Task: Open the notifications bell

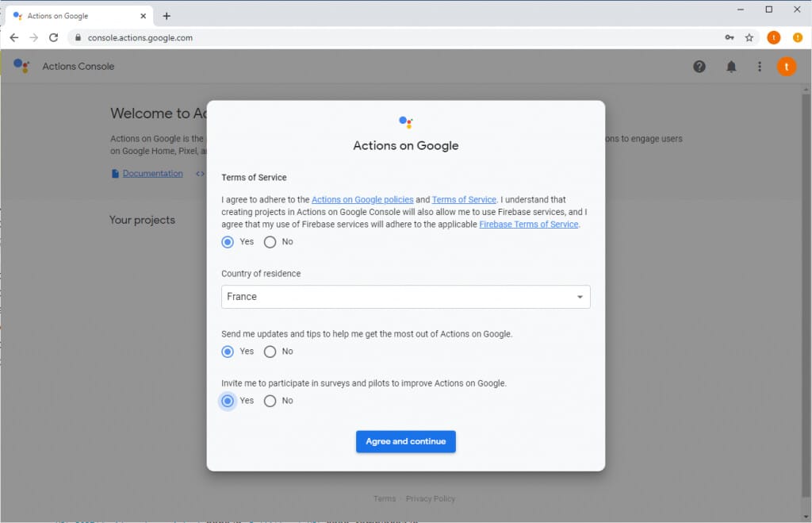Action: point(731,67)
